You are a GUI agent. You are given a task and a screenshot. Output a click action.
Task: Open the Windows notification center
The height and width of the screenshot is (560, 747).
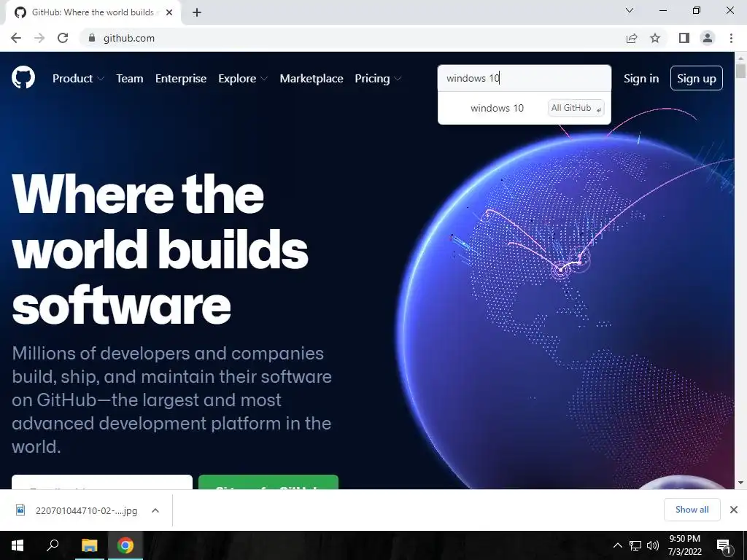pos(724,545)
